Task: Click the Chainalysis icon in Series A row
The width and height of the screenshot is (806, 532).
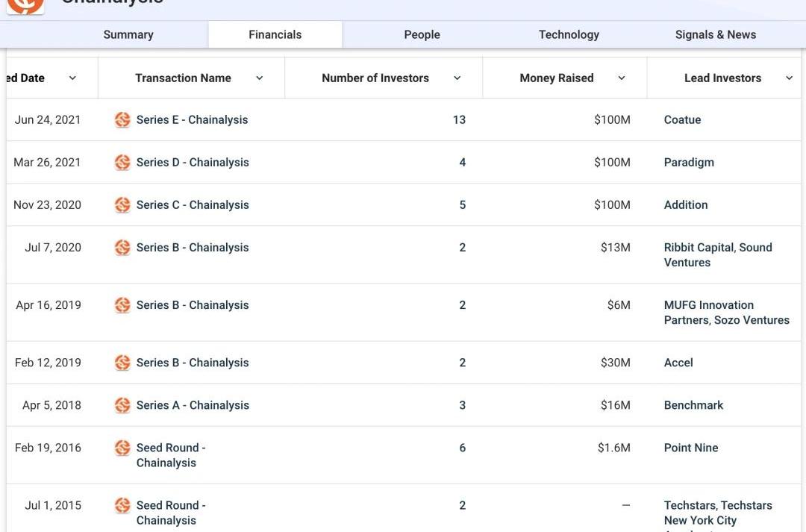Action: [x=122, y=405]
